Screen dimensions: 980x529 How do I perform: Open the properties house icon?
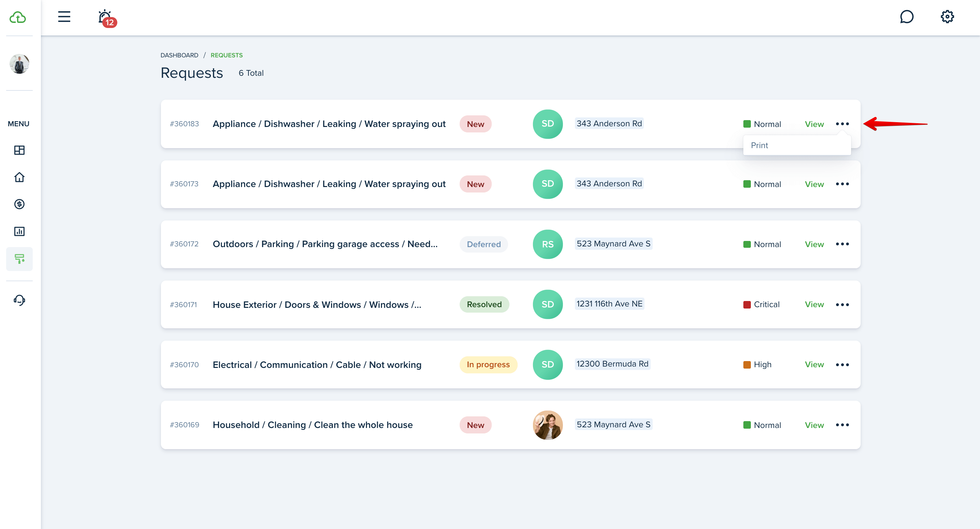(x=19, y=177)
